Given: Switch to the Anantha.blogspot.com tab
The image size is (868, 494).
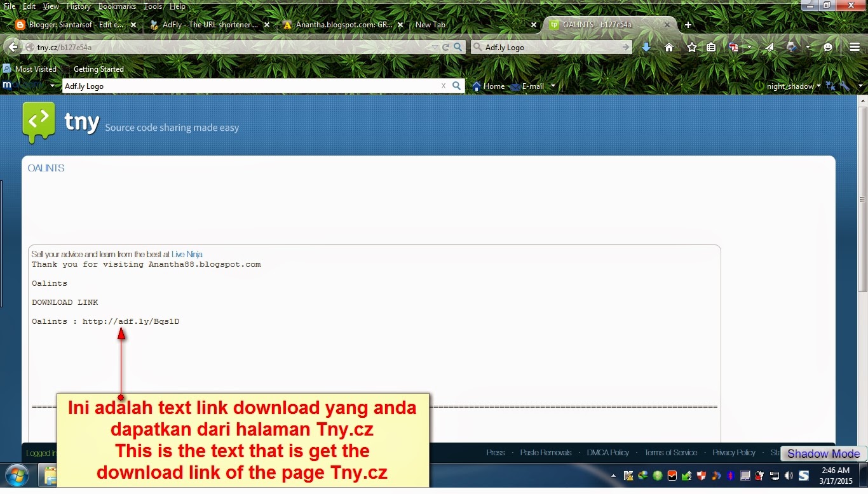Looking at the screenshot, I should pos(343,25).
